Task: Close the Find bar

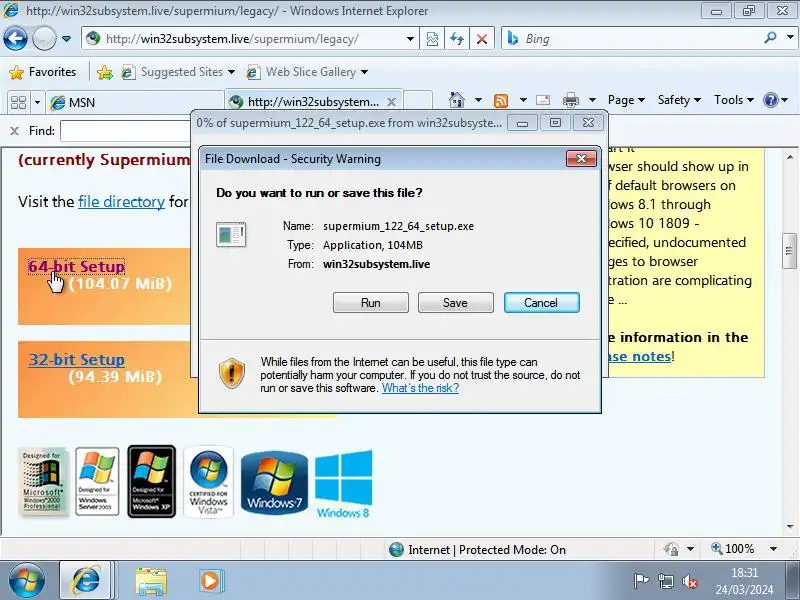Action: click(14, 131)
